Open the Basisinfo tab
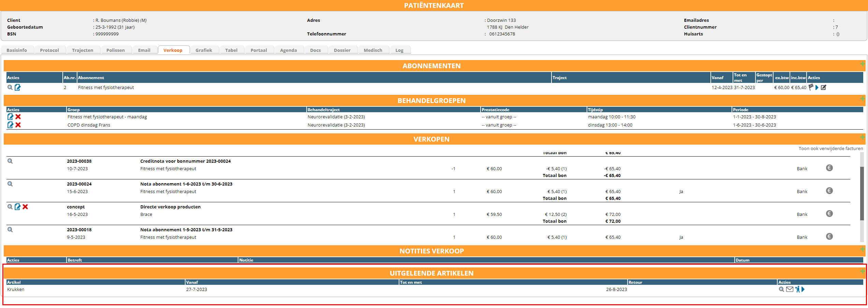Image resolution: width=868 pixels, height=308 pixels. click(17, 50)
